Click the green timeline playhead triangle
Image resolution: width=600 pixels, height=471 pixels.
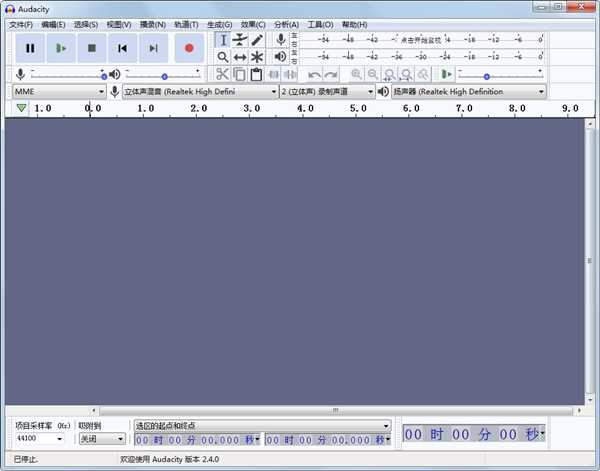tap(21, 108)
